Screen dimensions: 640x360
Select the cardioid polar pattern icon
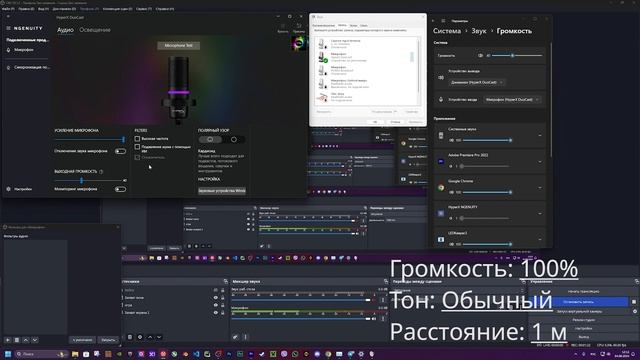pos(210,140)
